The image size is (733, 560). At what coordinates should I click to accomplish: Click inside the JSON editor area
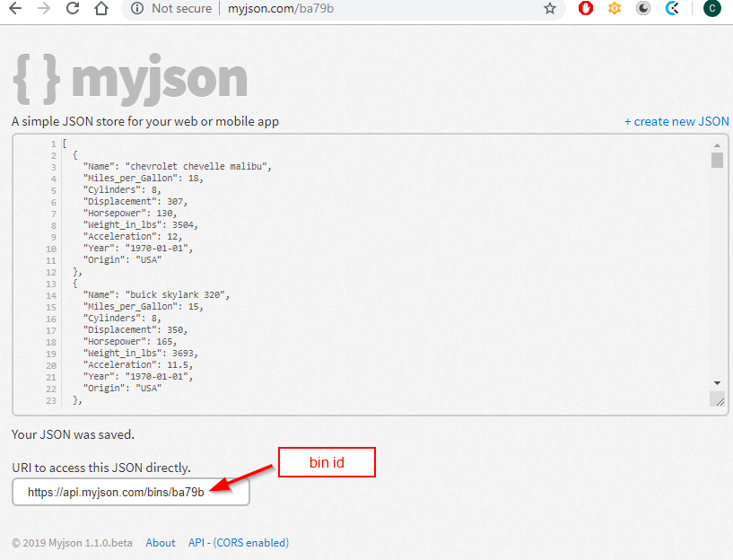pos(359,269)
